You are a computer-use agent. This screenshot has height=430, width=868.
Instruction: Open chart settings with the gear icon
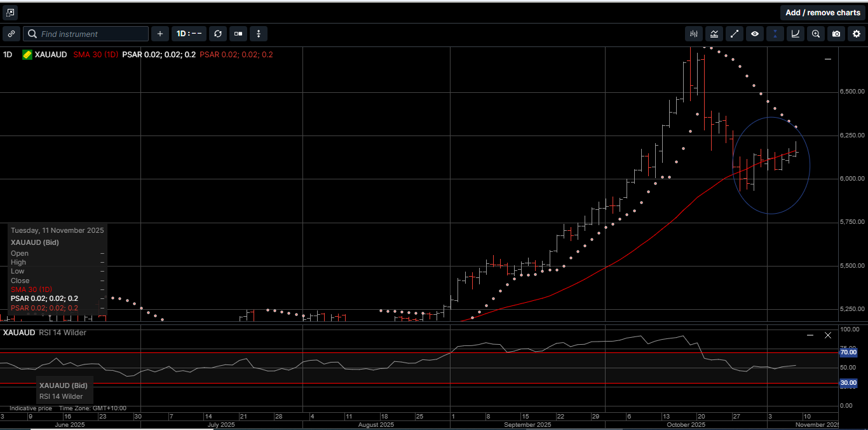856,34
